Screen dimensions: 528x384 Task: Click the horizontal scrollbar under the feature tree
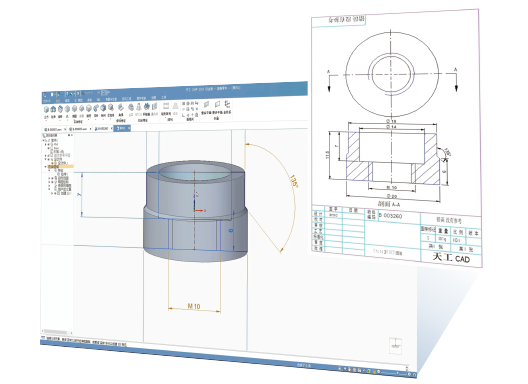(56, 332)
